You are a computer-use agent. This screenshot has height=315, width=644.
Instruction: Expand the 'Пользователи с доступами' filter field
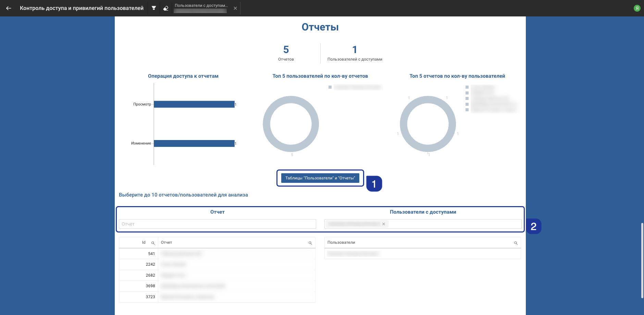pyautogui.click(x=456, y=224)
